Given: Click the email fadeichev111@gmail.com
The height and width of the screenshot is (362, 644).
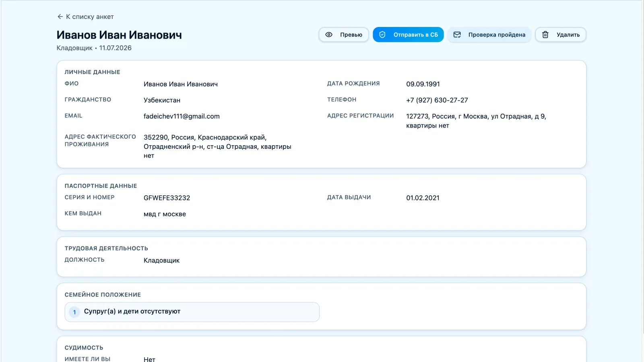Looking at the screenshot, I should click(182, 116).
